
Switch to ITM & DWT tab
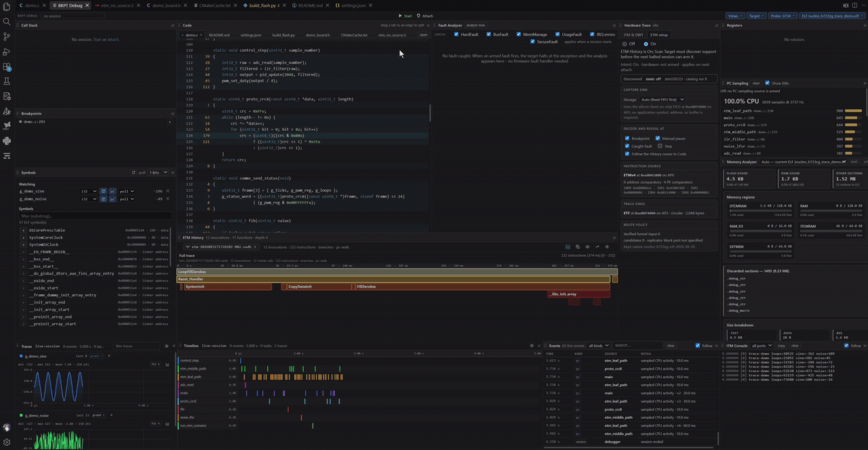coord(634,35)
